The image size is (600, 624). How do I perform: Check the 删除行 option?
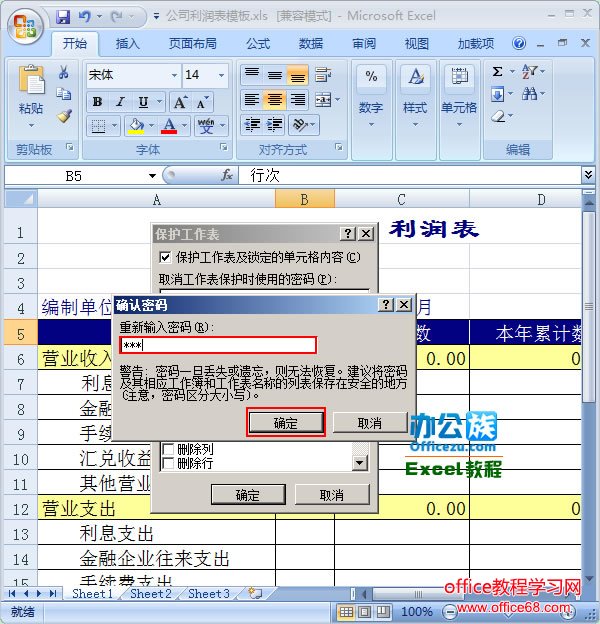[x=169, y=463]
